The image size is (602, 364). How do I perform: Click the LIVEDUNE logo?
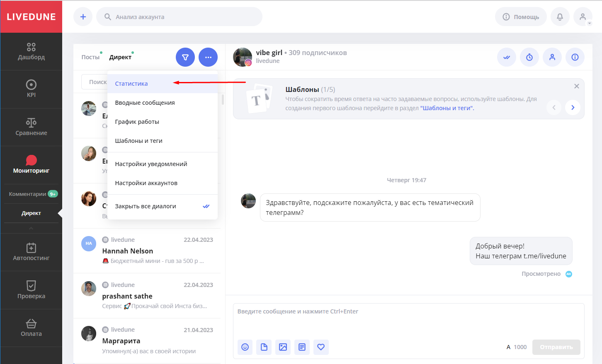(x=31, y=17)
